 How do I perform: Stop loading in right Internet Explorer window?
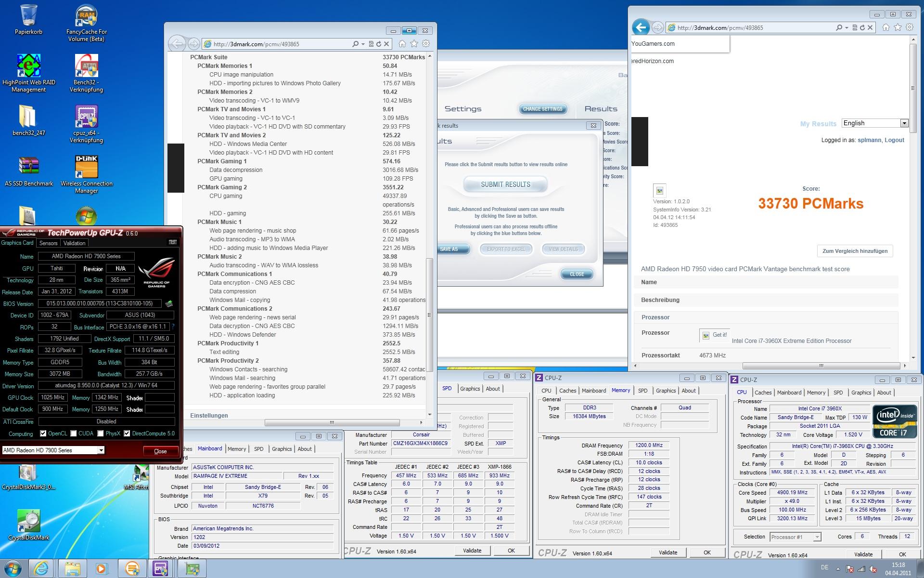870,27
